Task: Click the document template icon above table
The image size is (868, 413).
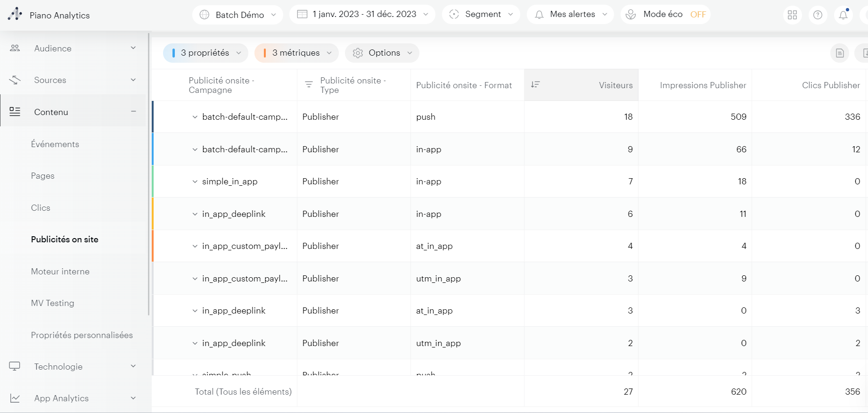Action: pyautogui.click(x=840, y=53)
